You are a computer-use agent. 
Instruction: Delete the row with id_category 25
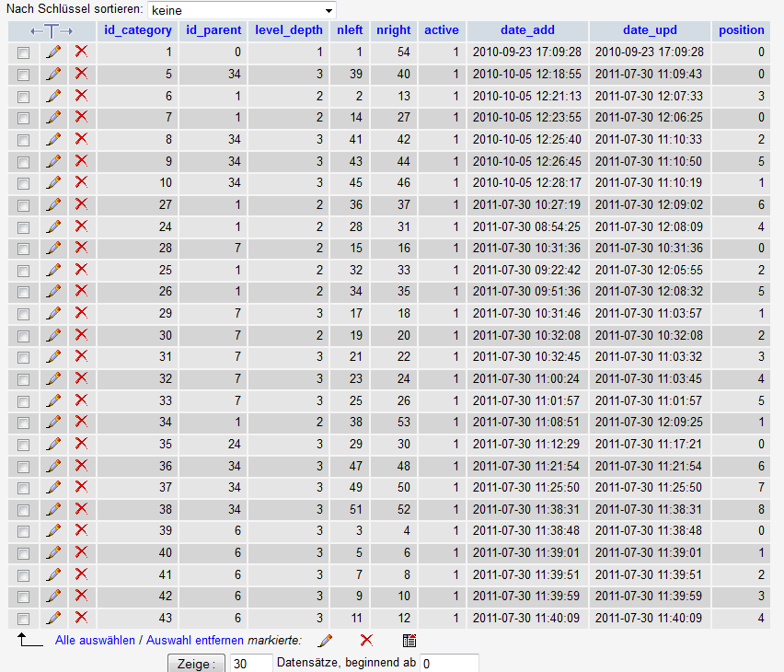tap(81, 270)
